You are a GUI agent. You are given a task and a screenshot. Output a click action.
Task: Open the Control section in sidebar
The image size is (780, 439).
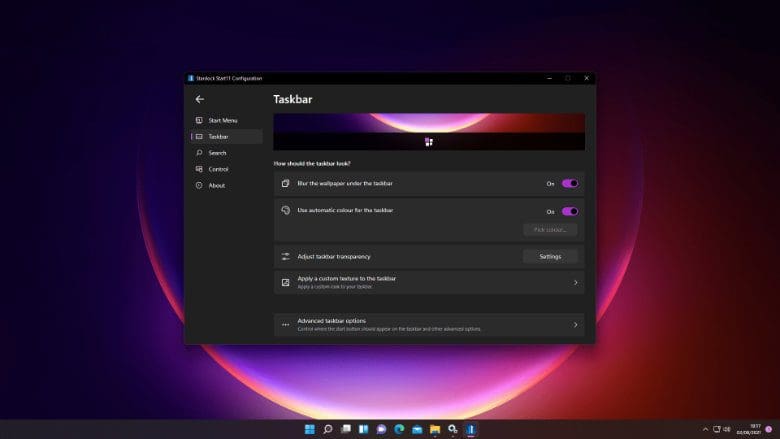click(218, 169)
